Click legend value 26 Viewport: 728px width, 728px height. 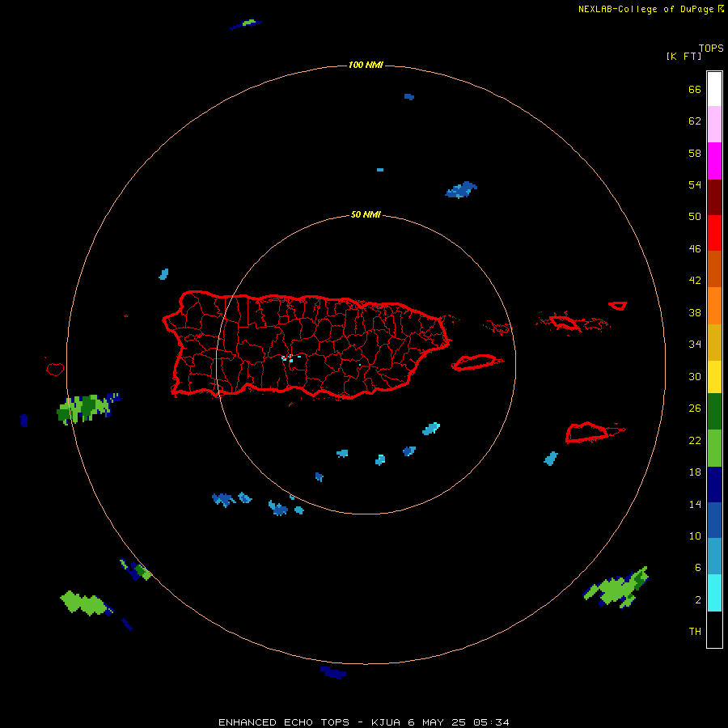[x=695, y=408]
